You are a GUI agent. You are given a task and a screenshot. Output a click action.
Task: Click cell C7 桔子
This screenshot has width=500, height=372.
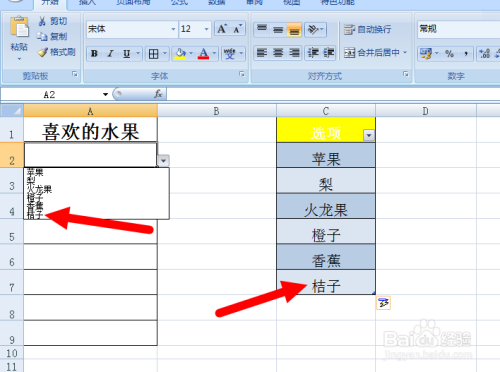(326, 282)
